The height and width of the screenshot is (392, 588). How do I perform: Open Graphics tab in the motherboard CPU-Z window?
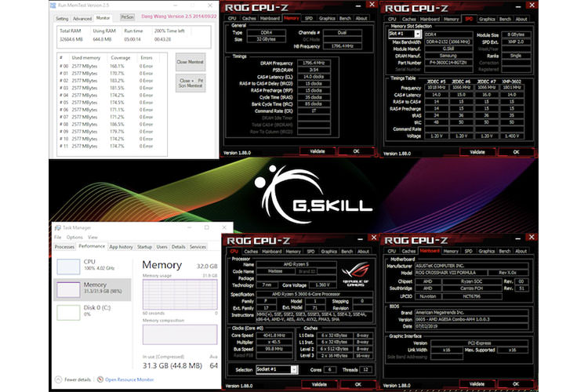pos(486,252)
